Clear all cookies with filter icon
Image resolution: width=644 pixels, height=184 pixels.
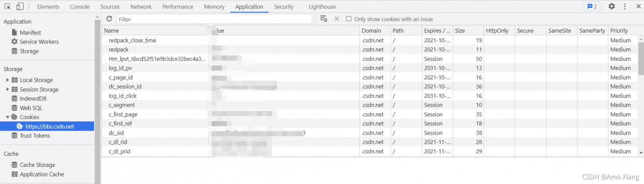click(x=324, y=19)
